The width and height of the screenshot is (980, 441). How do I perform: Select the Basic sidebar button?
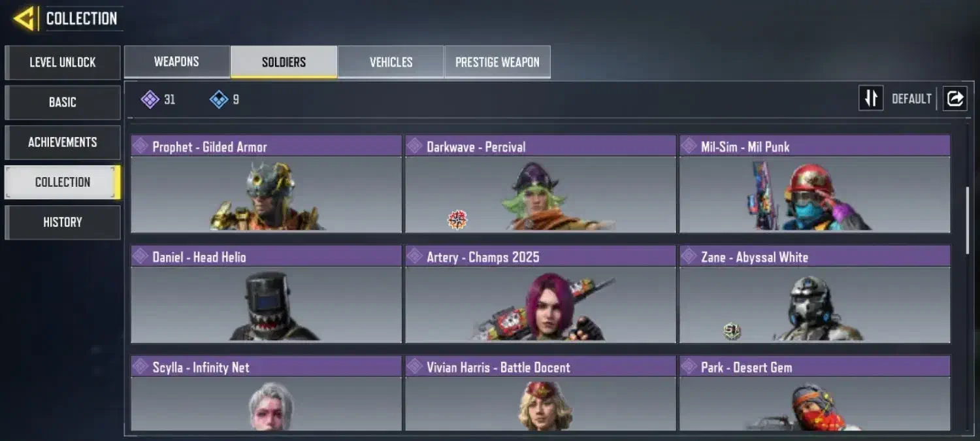63,103
